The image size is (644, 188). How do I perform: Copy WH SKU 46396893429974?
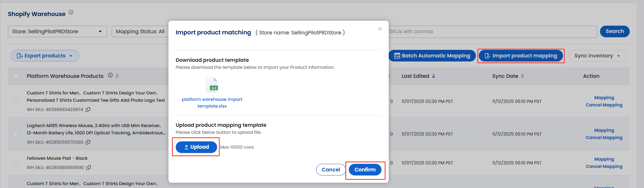[88, 110]
